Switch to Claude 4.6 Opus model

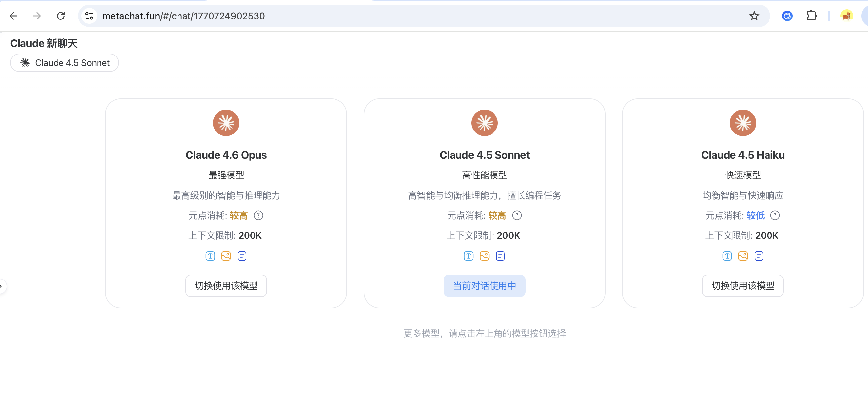[226, 286]
